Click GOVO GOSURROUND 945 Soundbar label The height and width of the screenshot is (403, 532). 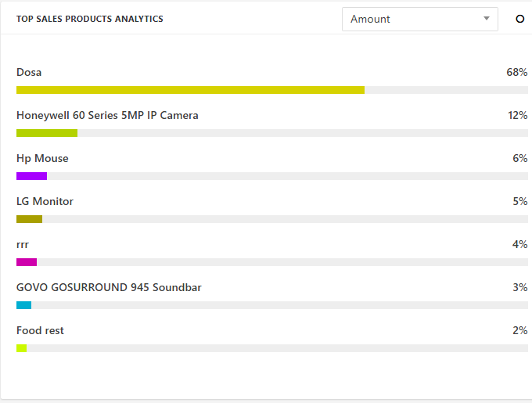click(x=109, y=288)
